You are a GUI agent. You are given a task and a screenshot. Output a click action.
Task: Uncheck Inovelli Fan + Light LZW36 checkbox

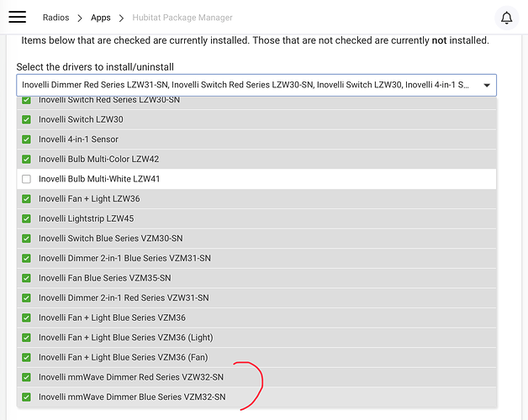pos(26,199)
